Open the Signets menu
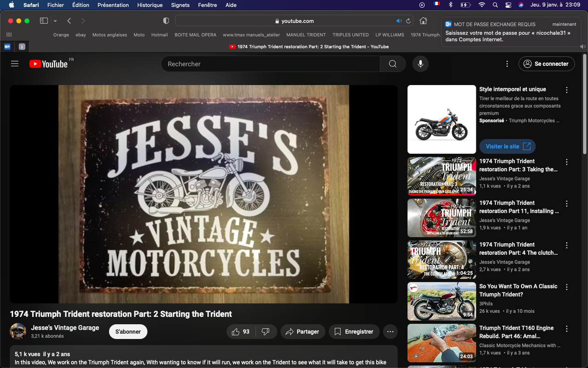Viewport: 588px width, 368px height. (x=180, y=5)
